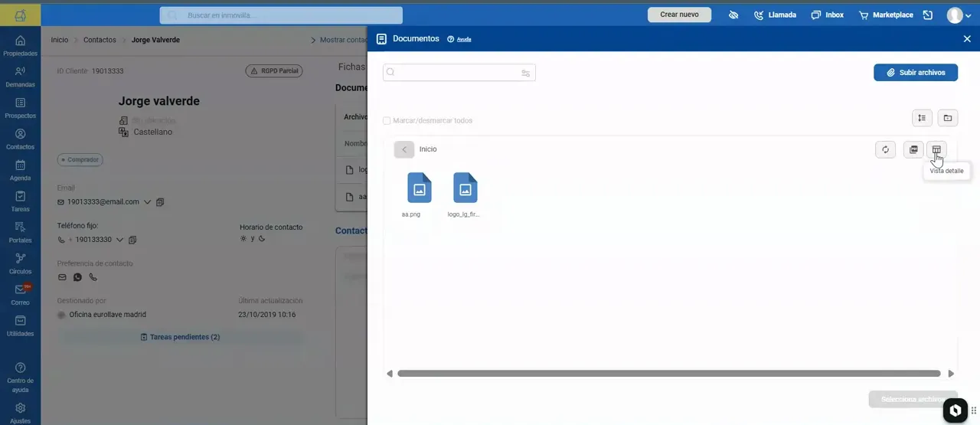Go to Inicio breadcrumb
The height and width of the screenshot is (425, 980).
tap(60, 40)
